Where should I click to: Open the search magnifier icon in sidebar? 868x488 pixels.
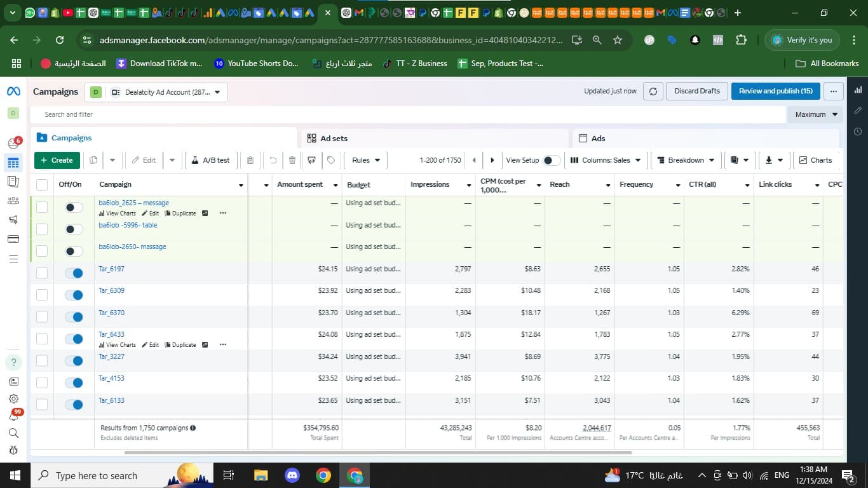[13, 433]
